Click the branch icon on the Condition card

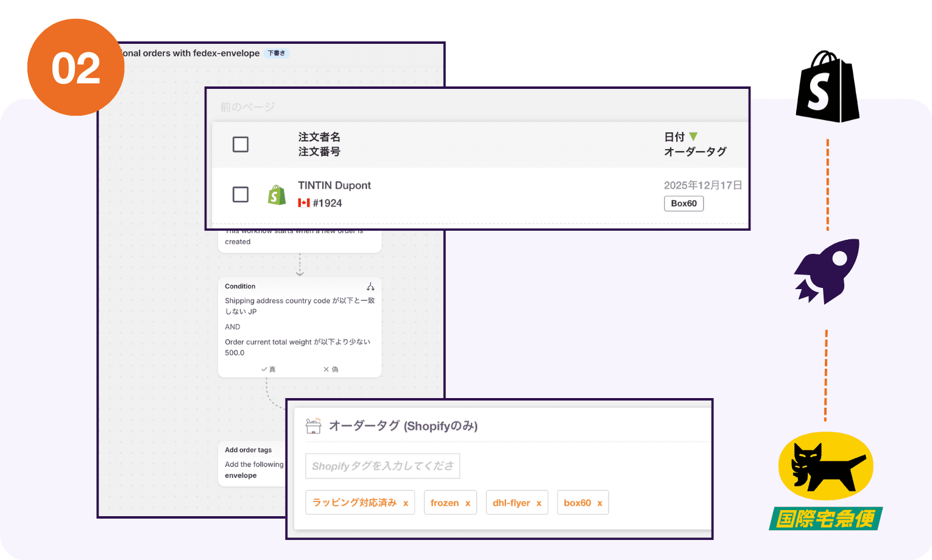(x=371, y=285)
